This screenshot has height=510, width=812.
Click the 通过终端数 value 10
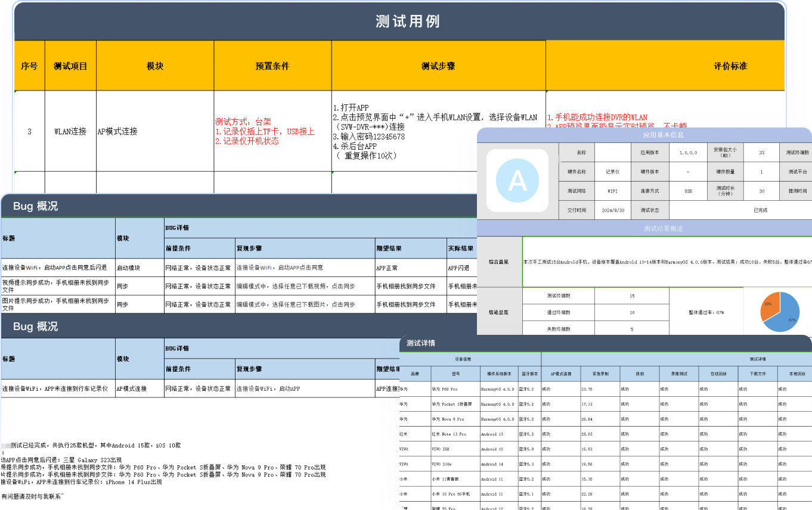point(632,312)
